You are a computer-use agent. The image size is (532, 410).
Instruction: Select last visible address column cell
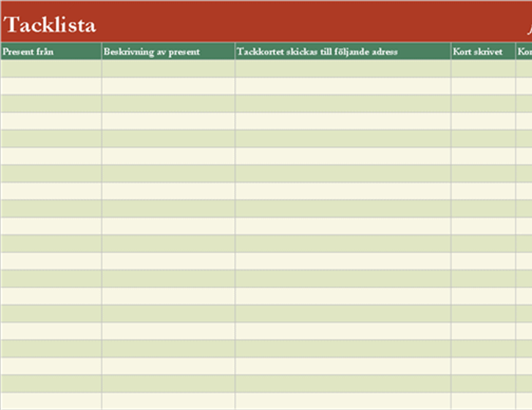click(343, 401)
